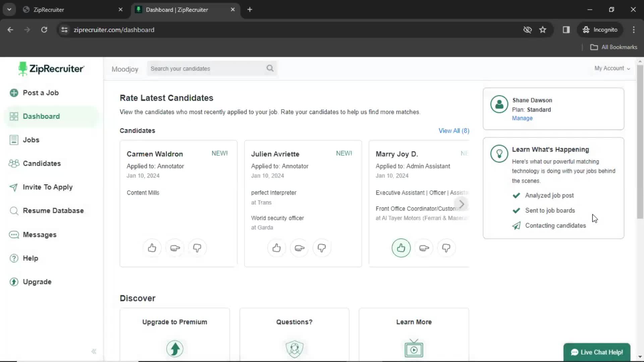Thumbs up Carmen Waldron
The height and width of the screenshot is (362, 644).
(152, 248)
